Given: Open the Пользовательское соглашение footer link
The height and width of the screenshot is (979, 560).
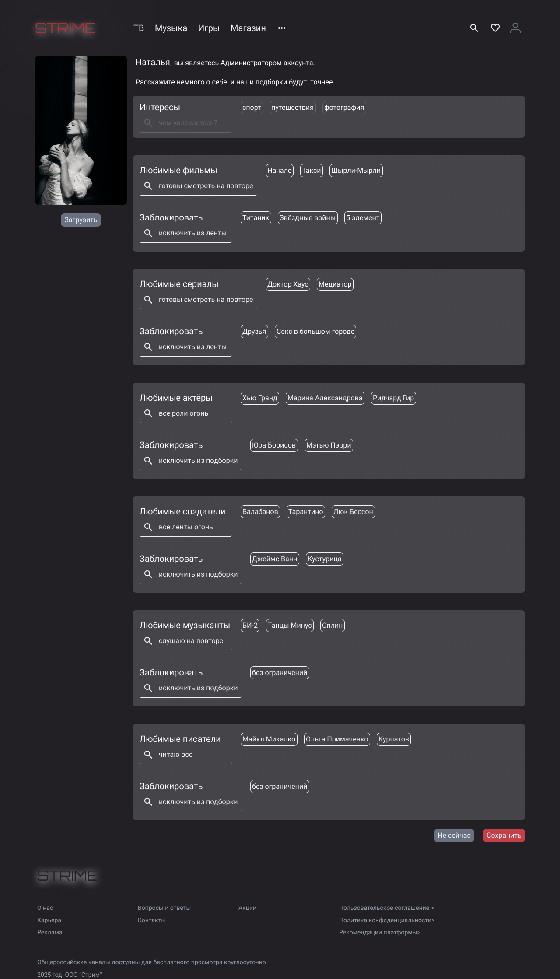Looking at the screenshot, I should 386,908.
